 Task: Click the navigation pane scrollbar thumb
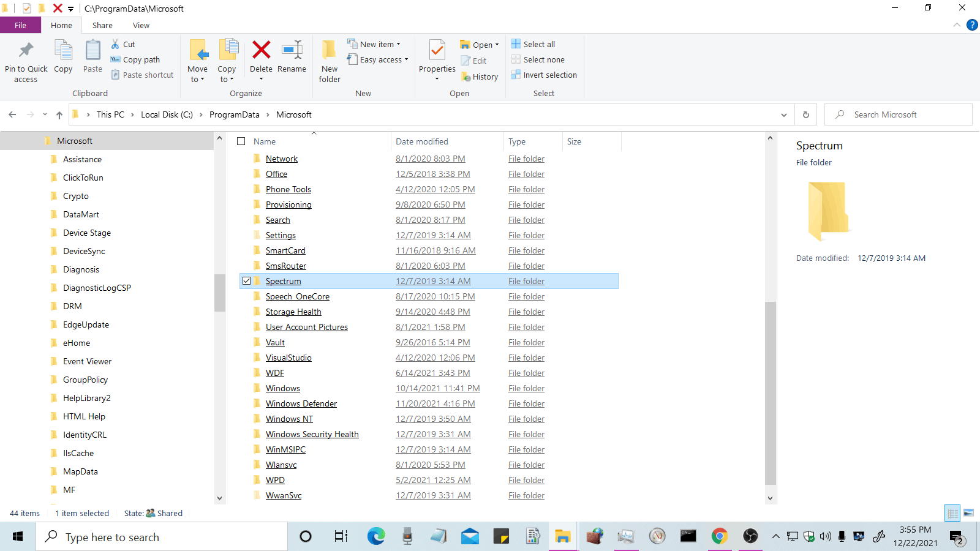(x=219, y=293)
